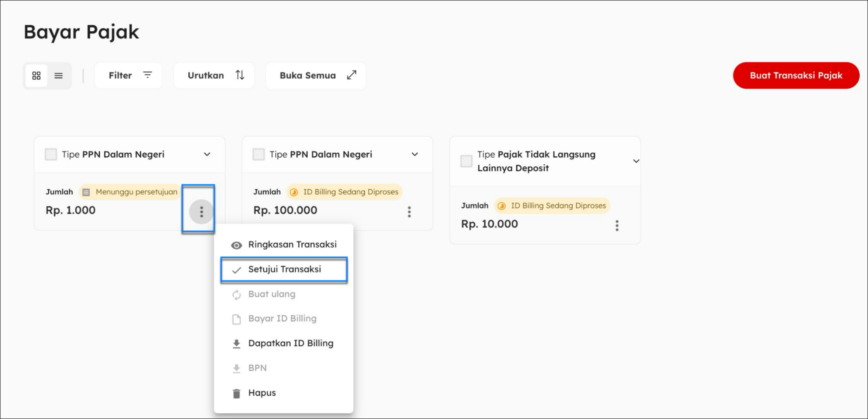The image size is (868, 419).
Task: Expand second PPN Dalam Negeri card chevron
Action: tap(415, 154)
